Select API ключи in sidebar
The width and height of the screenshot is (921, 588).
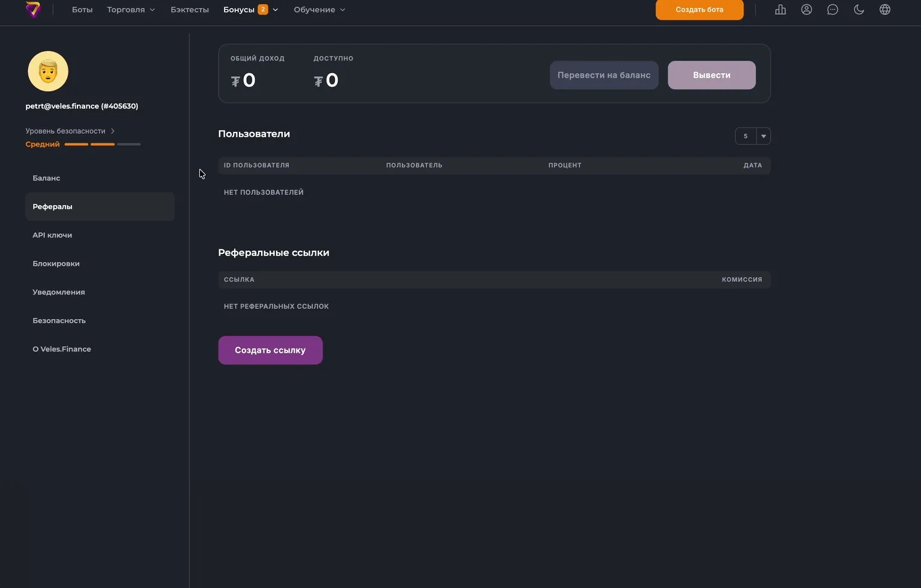pos(52,235)
